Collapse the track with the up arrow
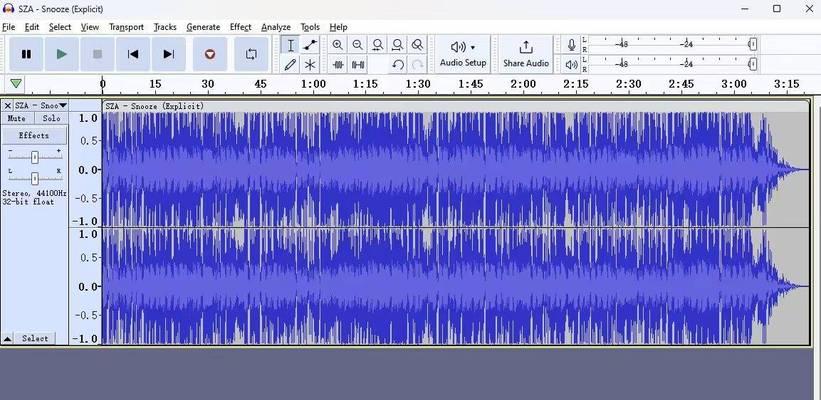Viewport: 821px width, 400px height. point(7,339)
